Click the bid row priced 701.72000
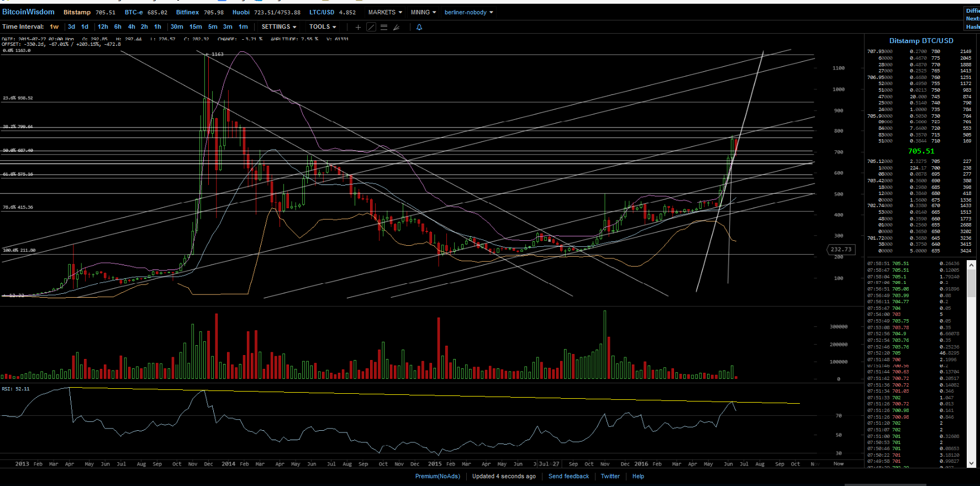980x486 pixels. point(919,238)
